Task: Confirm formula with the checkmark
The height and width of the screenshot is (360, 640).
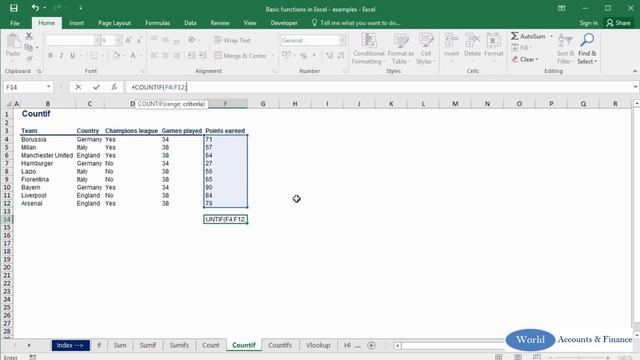Action: coord(96,87)
